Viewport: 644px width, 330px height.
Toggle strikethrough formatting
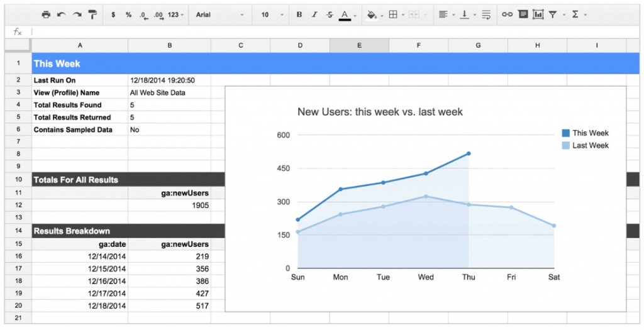[x=330, y=14]
